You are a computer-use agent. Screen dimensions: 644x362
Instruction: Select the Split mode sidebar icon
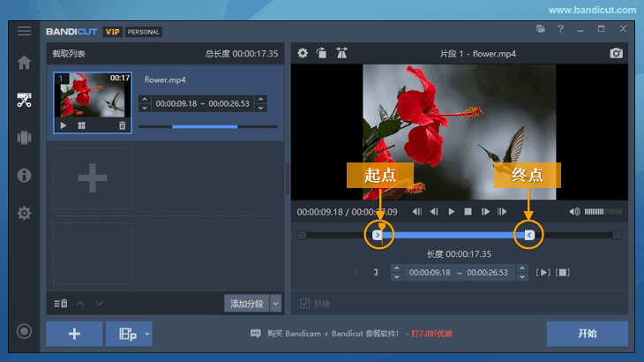pyautogui.click(x=24, y=137)
